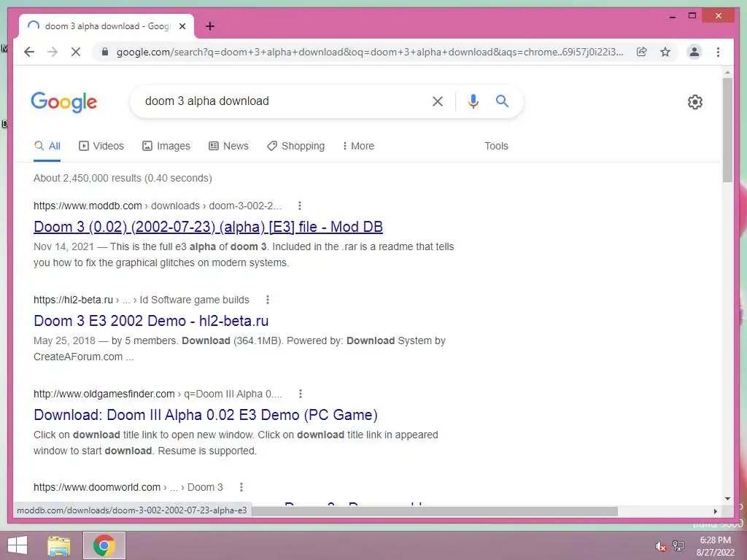The width and height of the screenshot is (747, 560).
Task: Close the doom 3 alpha download tab
Action: coord(182,26)
